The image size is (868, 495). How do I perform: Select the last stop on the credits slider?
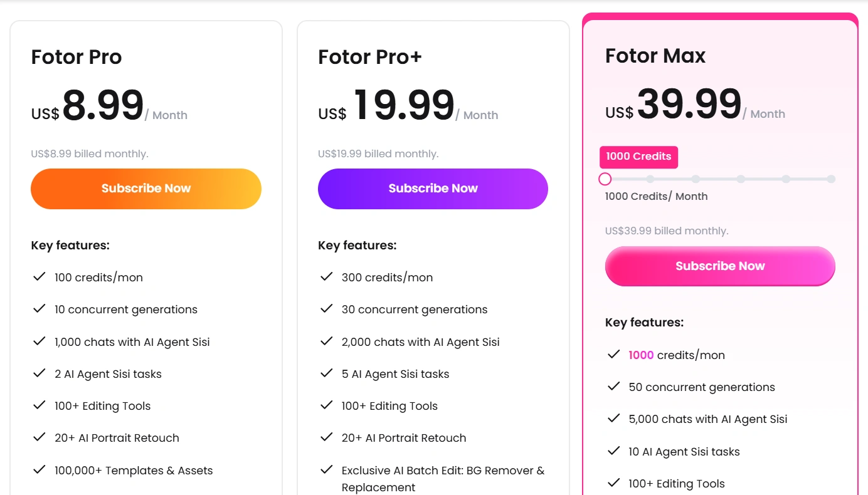click(831, 179)
